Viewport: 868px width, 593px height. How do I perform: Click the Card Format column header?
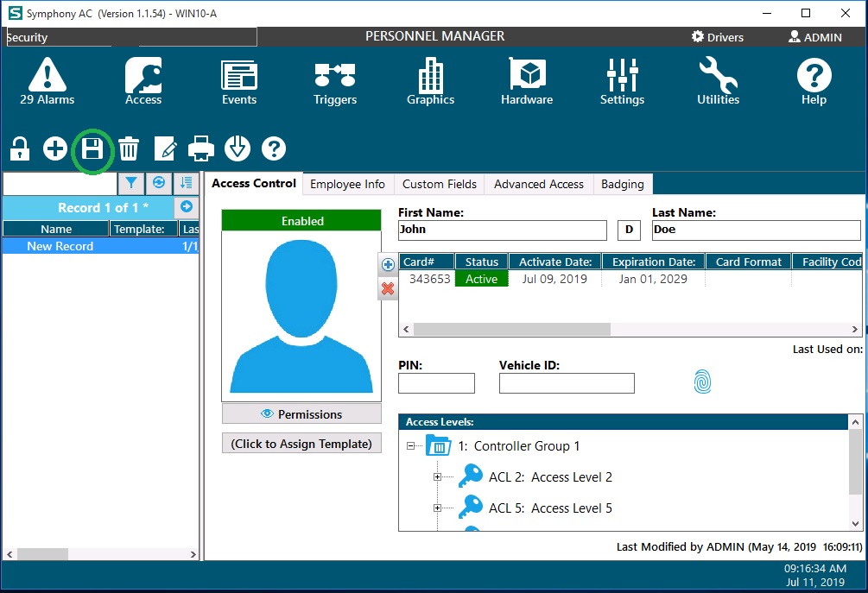(x=749, y=262)
